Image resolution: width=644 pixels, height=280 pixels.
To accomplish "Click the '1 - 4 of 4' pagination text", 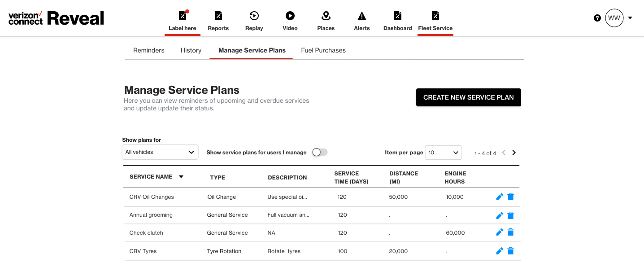I will pos(485,153).
